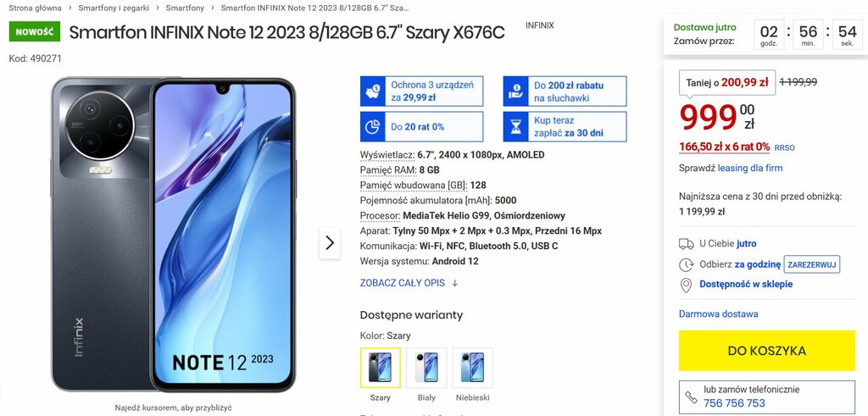Image resolution: width=868 pixels, height=416 pixels.
Task: Click the hand with coin discount icon
Action: [515, 92]
